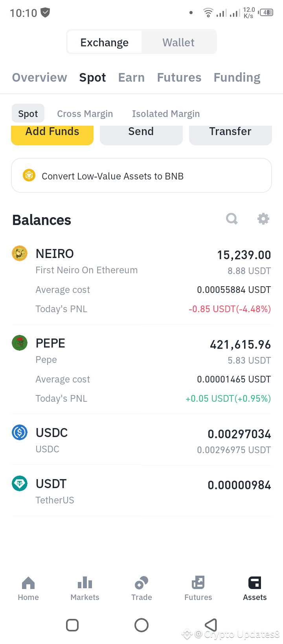Viewport: 283px width, 644px height.
Task: Go to Home in bottom navigation
Action: 28,589
